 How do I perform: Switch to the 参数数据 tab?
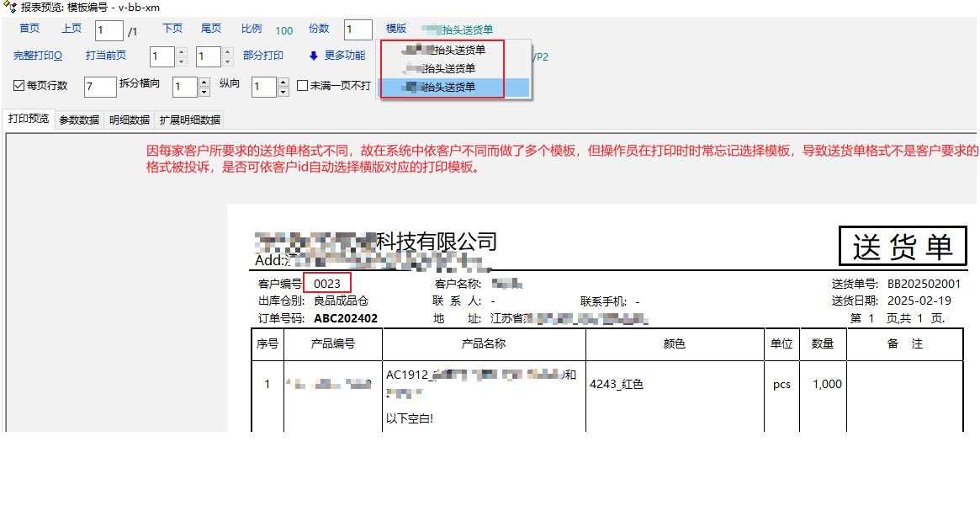point(79,120)
